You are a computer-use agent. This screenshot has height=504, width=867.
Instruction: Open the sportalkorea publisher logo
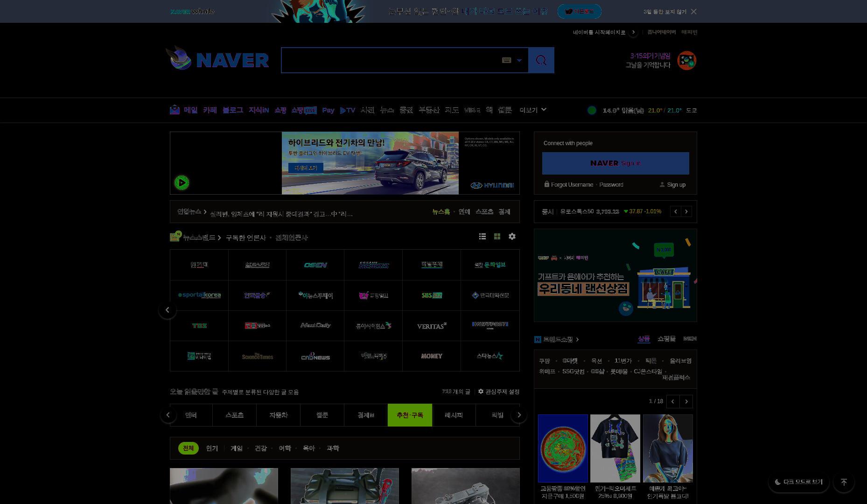click(x=199, y=295)
